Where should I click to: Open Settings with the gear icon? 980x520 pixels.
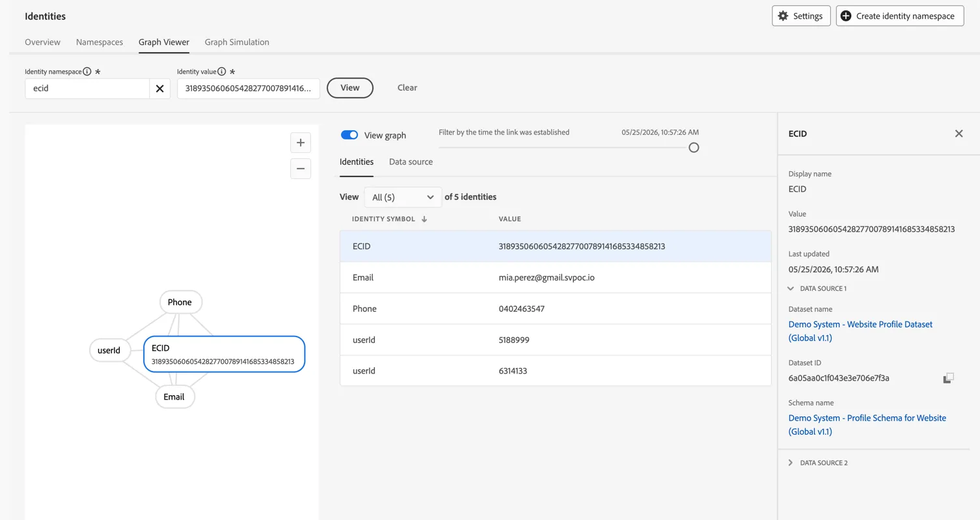tap(801, 16)
